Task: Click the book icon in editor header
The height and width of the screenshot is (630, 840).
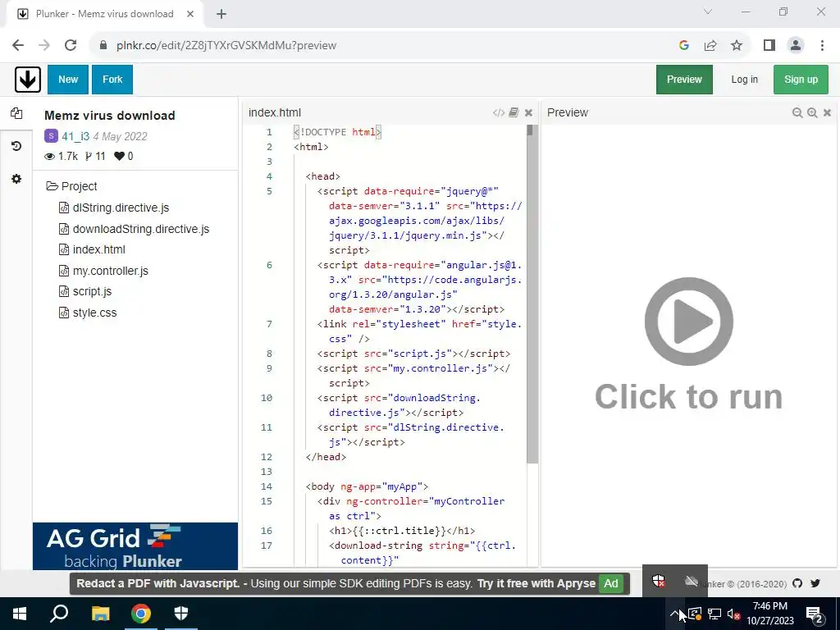Action: tap(514, 112)
